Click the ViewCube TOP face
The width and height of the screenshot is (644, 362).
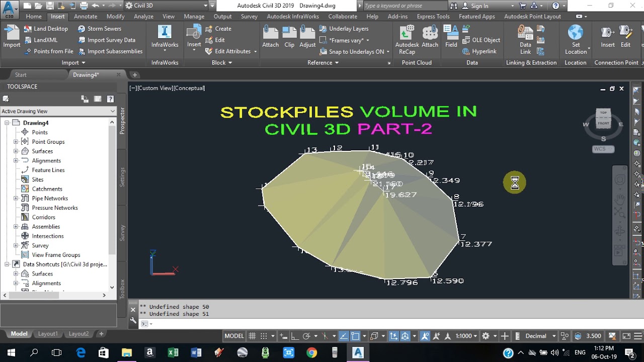point(603,113)
